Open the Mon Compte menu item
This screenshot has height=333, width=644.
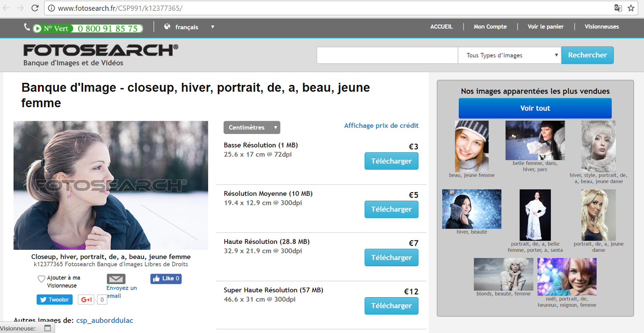tap(490, 27)
